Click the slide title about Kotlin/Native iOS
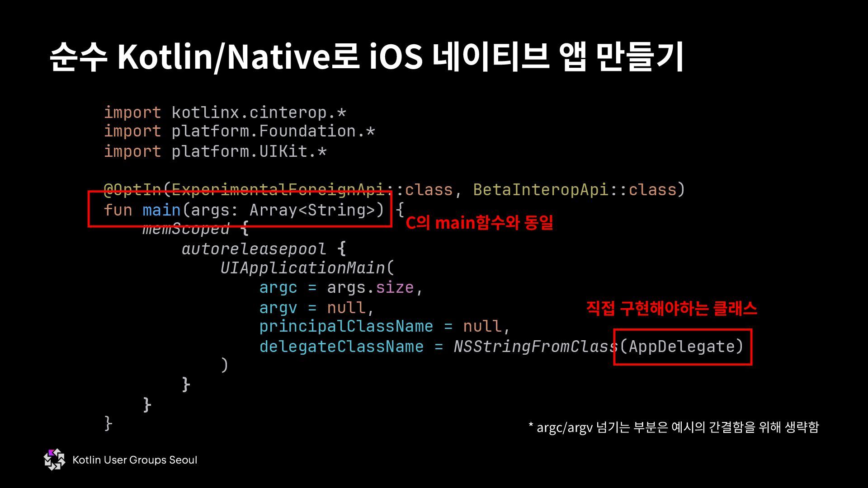 coord(366,56)
